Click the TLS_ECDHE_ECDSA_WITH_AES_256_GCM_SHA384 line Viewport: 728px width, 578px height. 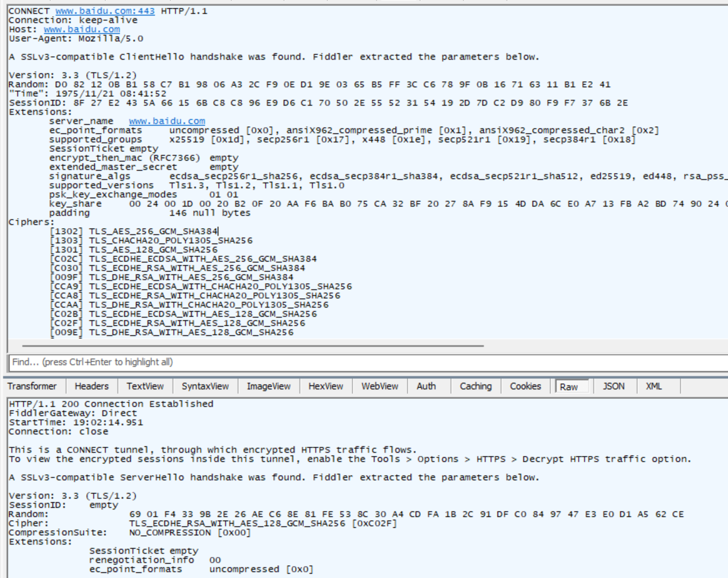tap(183, 259)
